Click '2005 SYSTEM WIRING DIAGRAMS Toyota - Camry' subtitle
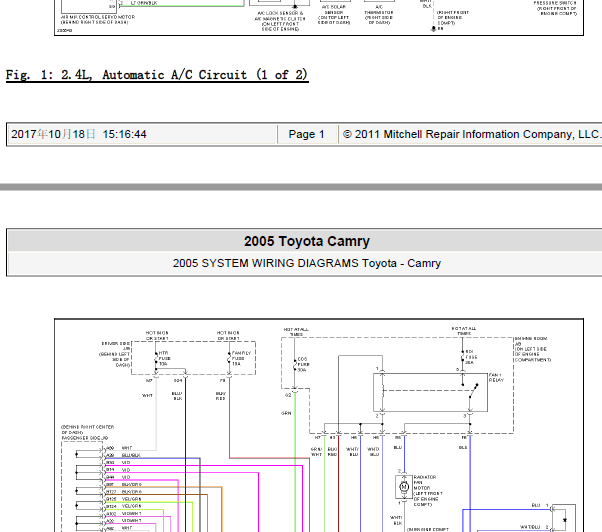This screenshot has height=532, width=602. [306, 263]
